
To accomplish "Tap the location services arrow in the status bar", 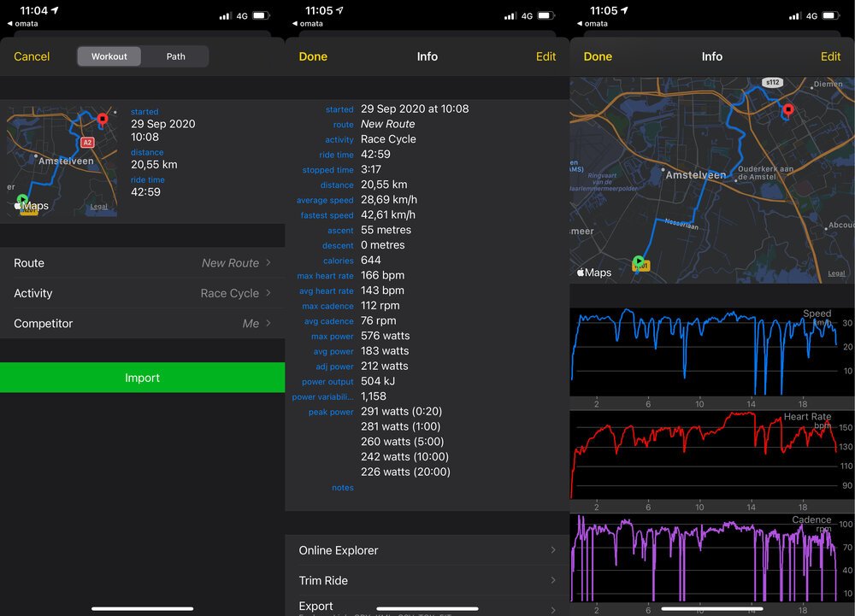I will pyautogui.click(x=54, y=9).
